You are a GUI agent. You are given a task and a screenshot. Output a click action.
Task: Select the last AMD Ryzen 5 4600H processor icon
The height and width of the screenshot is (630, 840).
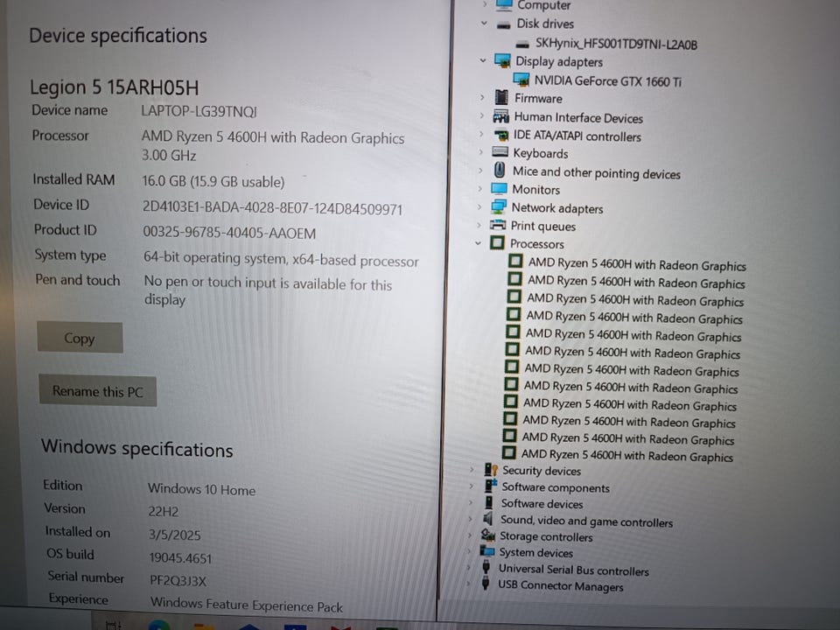point(509,452)
